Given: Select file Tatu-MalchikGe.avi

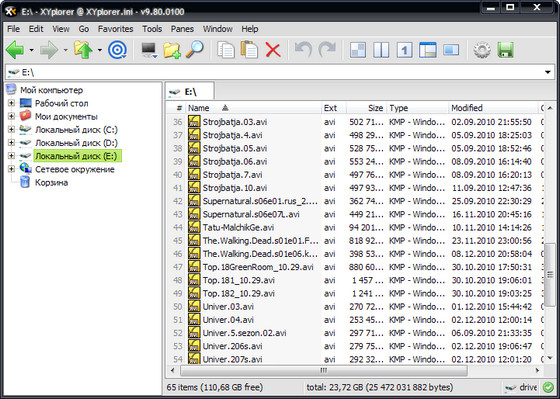Looking at the screenshot, I should click(238, 228).
